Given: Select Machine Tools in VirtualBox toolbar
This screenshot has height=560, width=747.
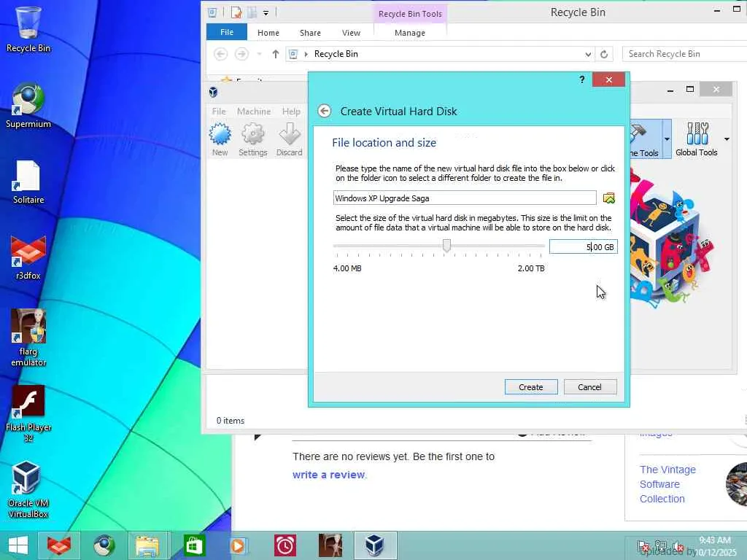Looking at the screenshot, I should click(x=645, y=139).
